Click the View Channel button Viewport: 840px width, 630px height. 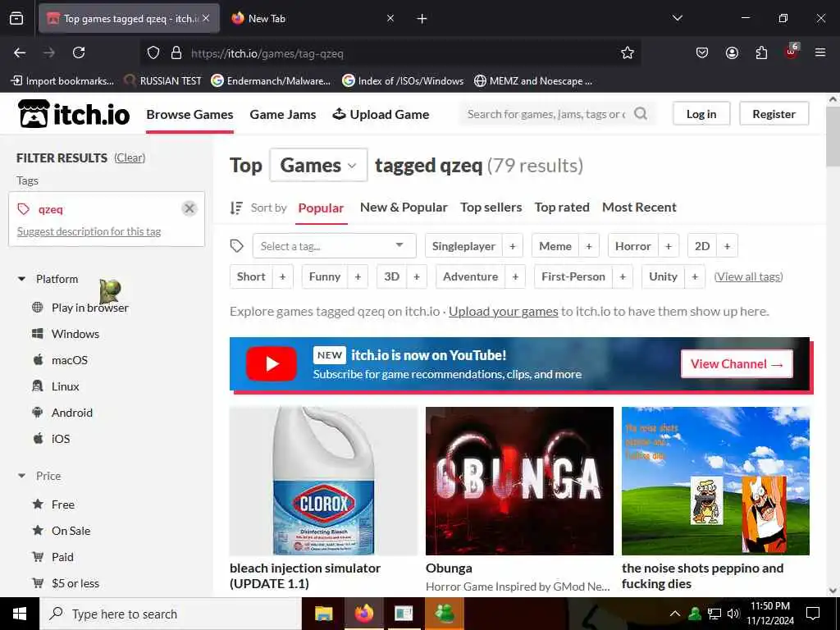[737, 363]
